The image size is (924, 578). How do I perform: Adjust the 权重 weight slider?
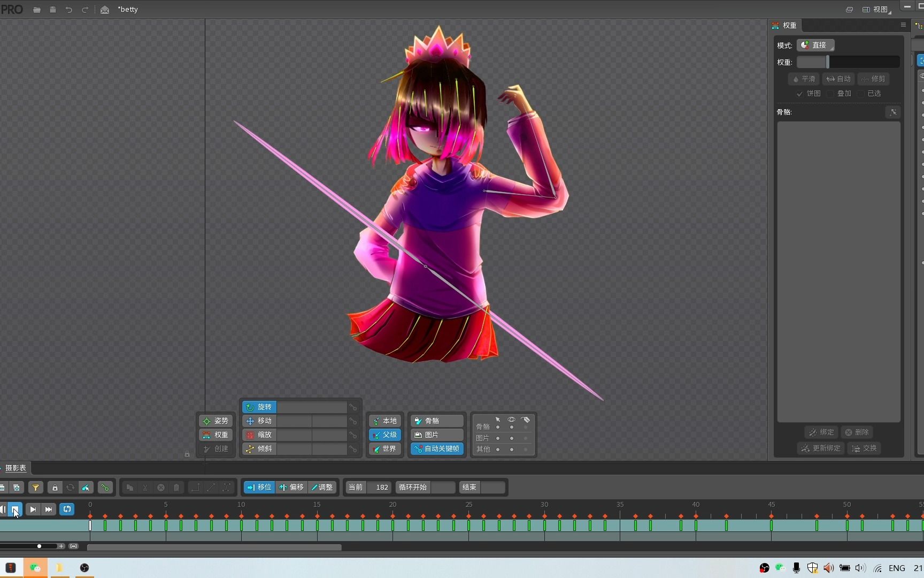coord(848,62)
